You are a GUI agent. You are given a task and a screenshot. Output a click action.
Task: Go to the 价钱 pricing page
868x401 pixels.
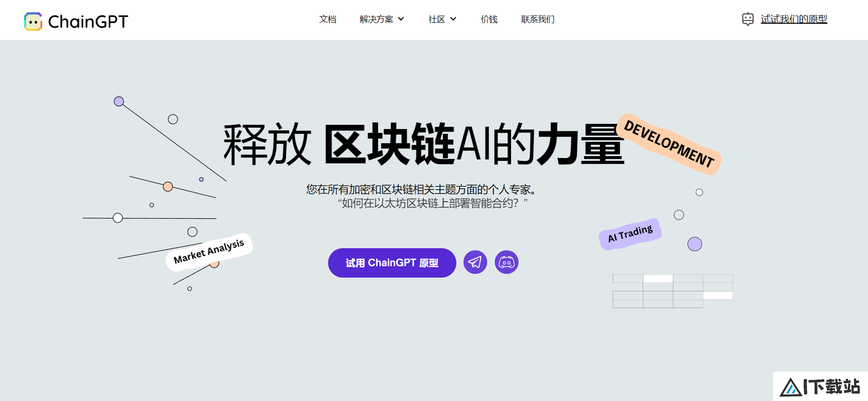pos(489,19)
